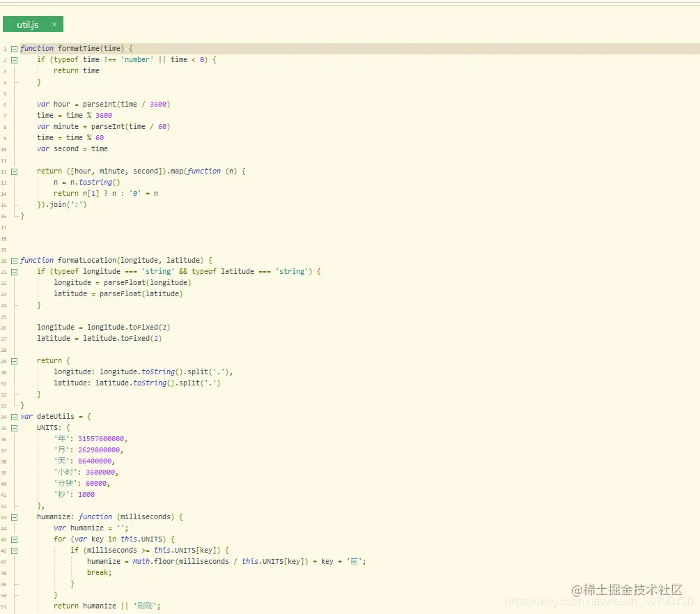Image resolution: width=700 pixels, height=614 pixels.
Task: Collapse the for-in loop fold at line 45
Action: (x=15, y=540)
